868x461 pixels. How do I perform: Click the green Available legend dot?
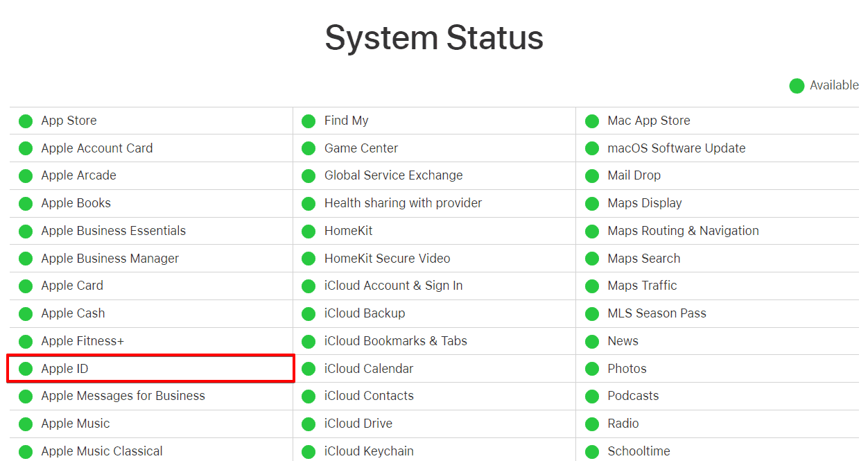(797, 85)
